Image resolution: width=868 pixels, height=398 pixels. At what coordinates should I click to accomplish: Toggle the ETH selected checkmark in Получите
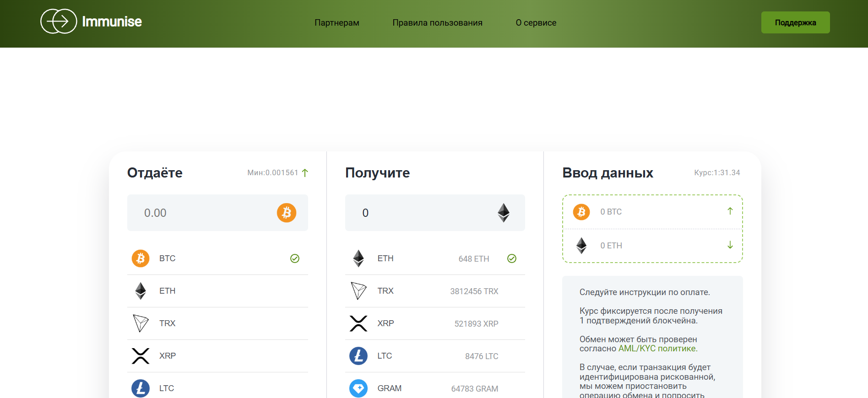coord(512,258)
